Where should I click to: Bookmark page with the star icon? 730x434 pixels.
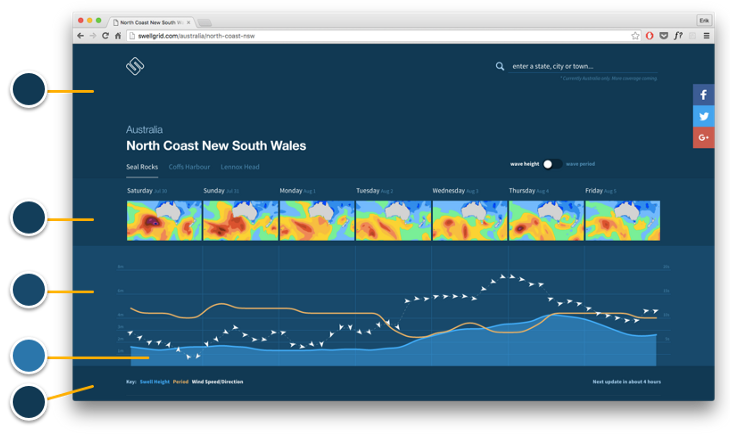click(x=635, y=35)
